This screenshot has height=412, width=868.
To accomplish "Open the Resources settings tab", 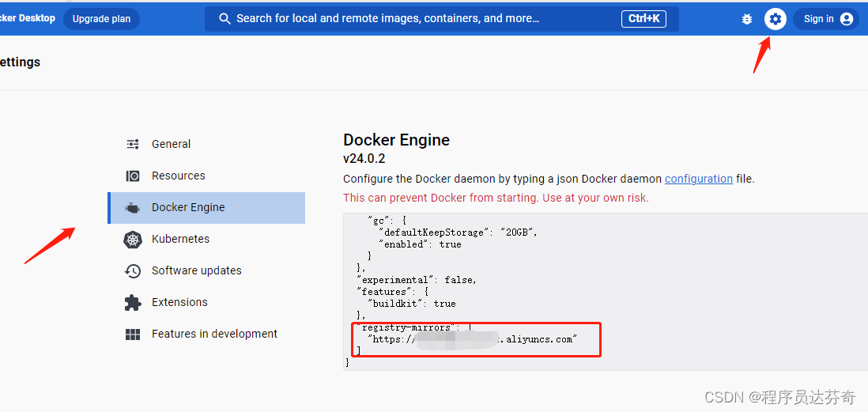I will pyautogui.click(x=206, y=176).
